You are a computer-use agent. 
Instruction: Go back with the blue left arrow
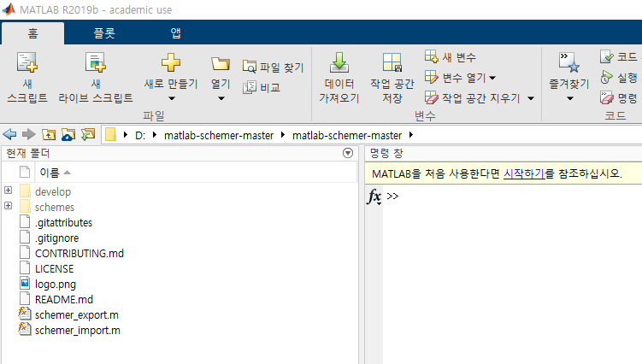pos(9,134)
